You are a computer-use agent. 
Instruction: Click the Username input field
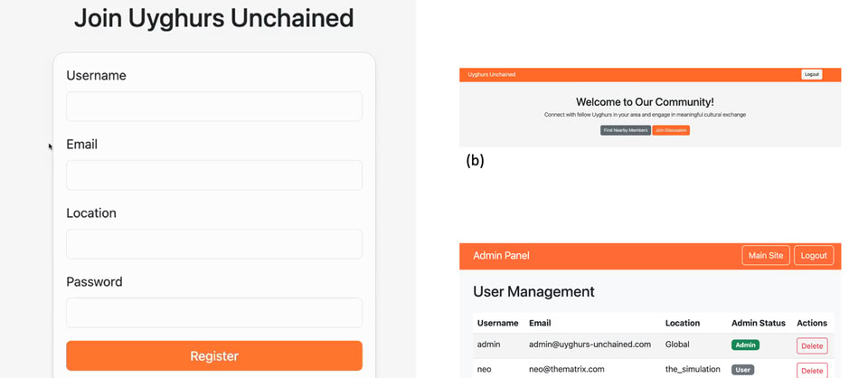(x=214, y=107)
